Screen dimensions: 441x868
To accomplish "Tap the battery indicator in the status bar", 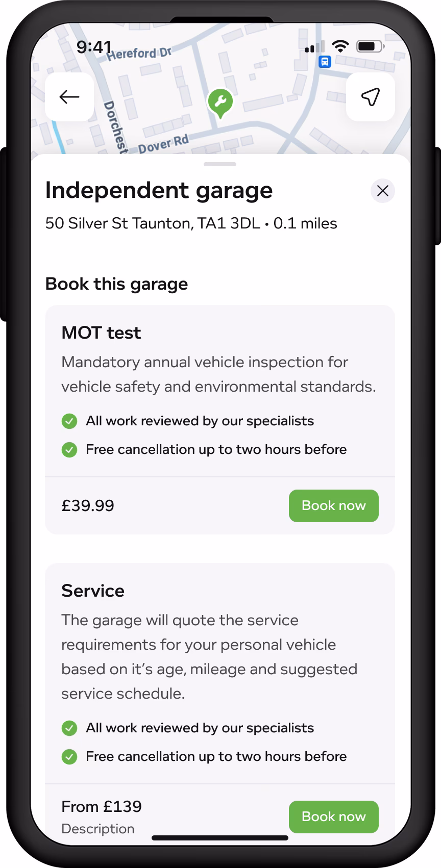I will coord(369,46).
